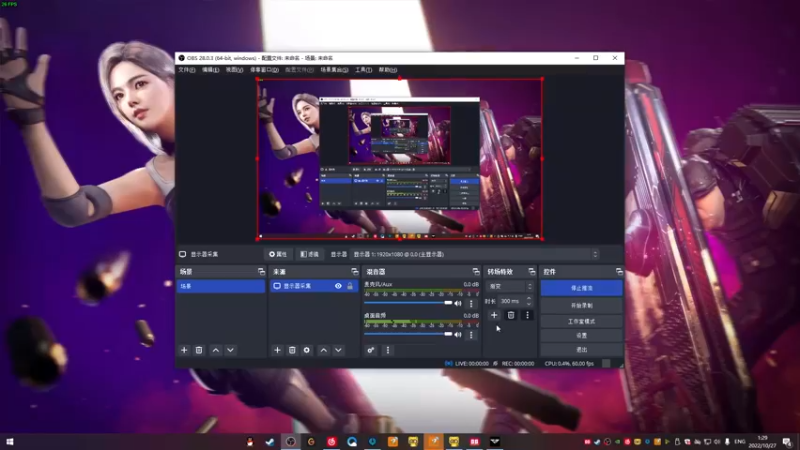800x450 pixels.
Task: Open Steam from the Windows taskbar
Action: point(270,442)
